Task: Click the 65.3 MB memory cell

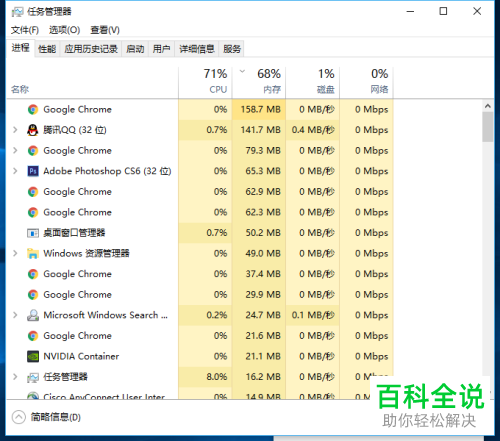Action: point(259,171)
